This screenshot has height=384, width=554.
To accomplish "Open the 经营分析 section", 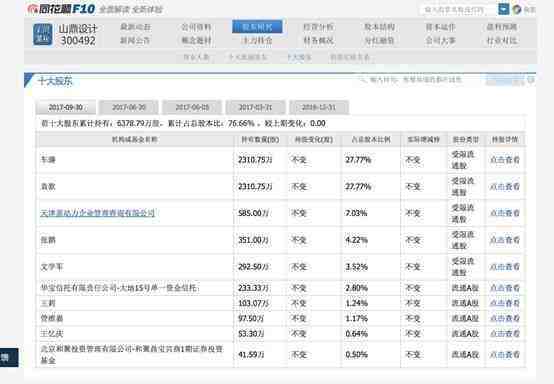I will click(318, 27).
